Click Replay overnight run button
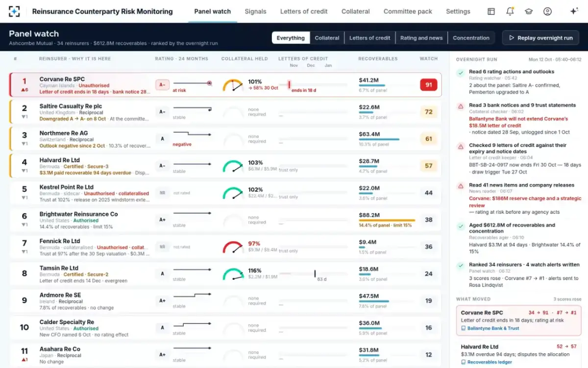Image resolution: width=588 pixels, height=368 pixels. [x=540, y=38]
